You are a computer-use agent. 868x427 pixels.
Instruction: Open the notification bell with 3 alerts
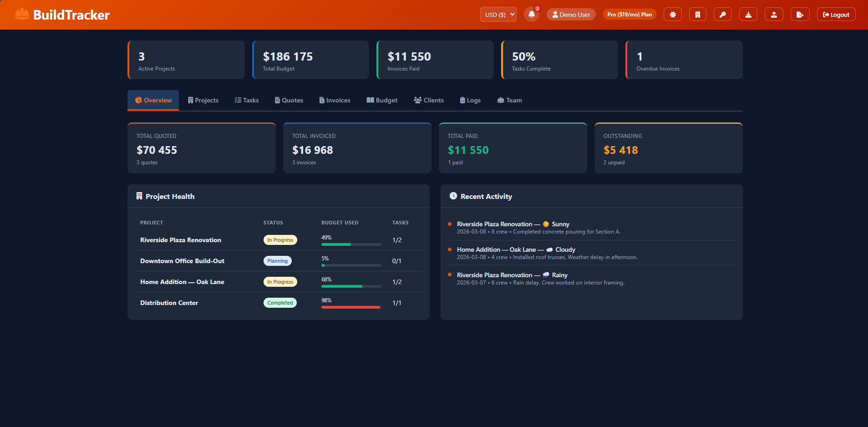tap(531, 14)
